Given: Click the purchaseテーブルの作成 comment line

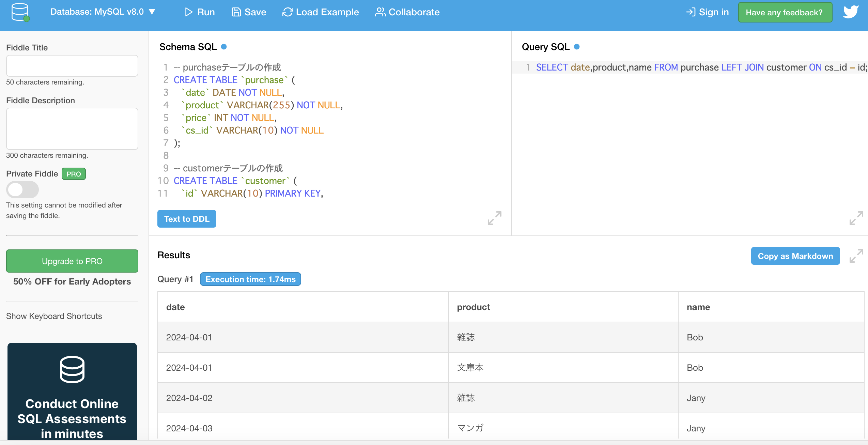Looking at the screenshot, I should [227, 67].
